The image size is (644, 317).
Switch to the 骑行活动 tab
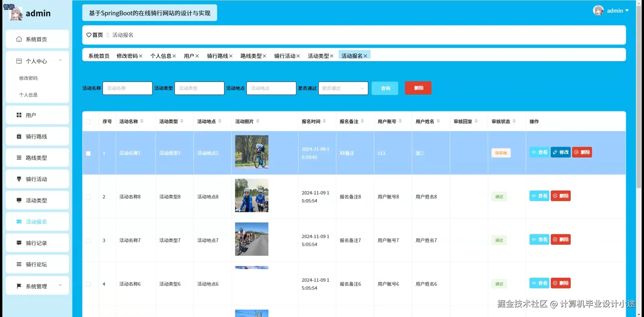pyautogui.click(x=284, y=56)
